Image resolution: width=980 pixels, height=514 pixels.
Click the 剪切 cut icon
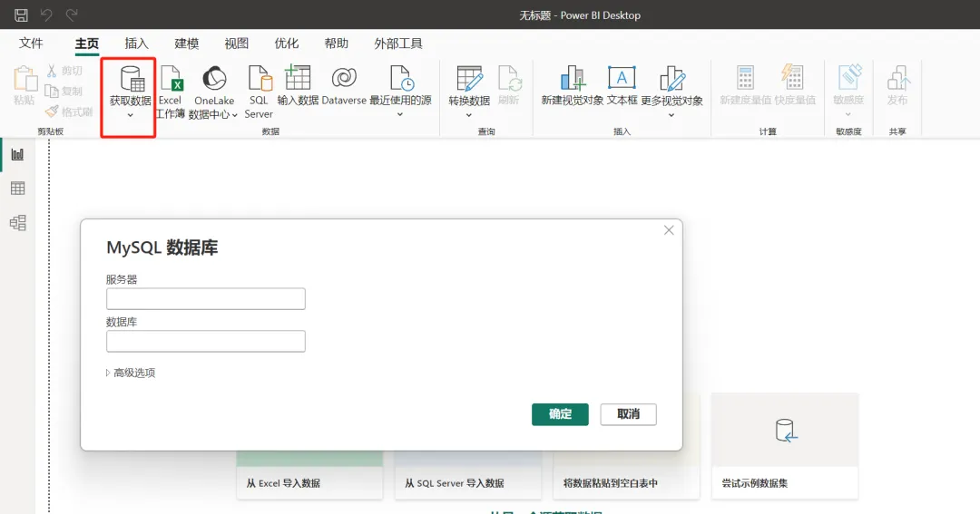point(52,71)
